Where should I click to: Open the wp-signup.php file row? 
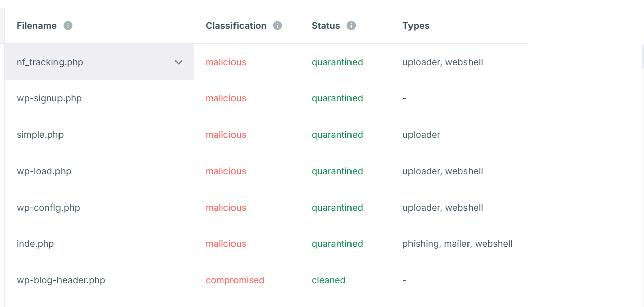click(49, 98)
